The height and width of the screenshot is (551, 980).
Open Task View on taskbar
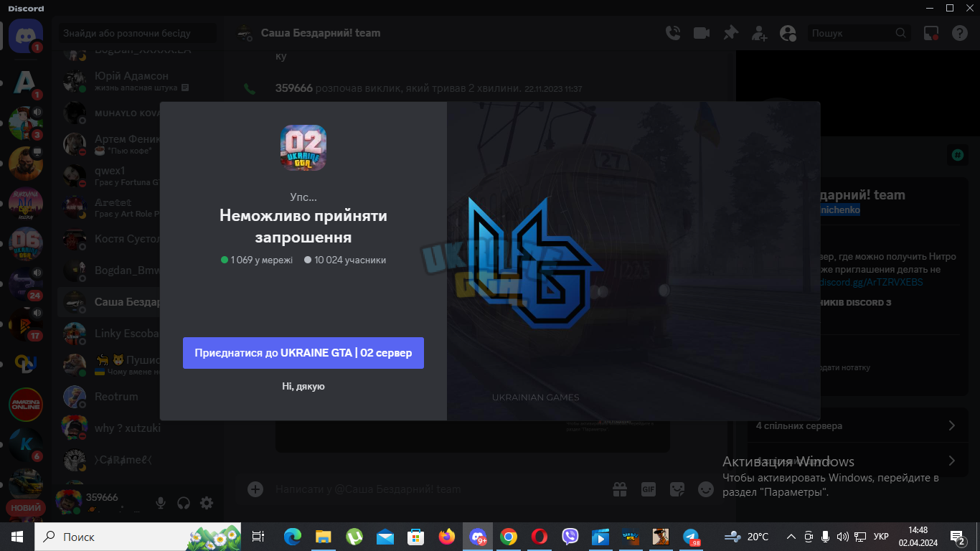coord(258,537)
